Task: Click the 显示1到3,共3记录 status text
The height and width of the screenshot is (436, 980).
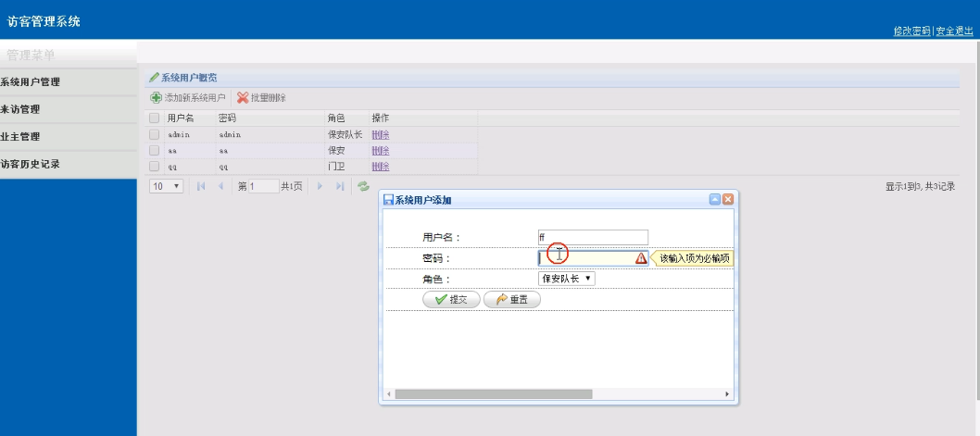Action: pos(920,186)
